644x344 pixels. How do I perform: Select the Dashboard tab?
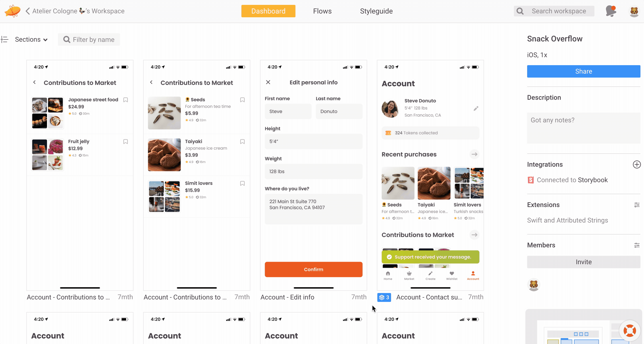click(268, 11)
